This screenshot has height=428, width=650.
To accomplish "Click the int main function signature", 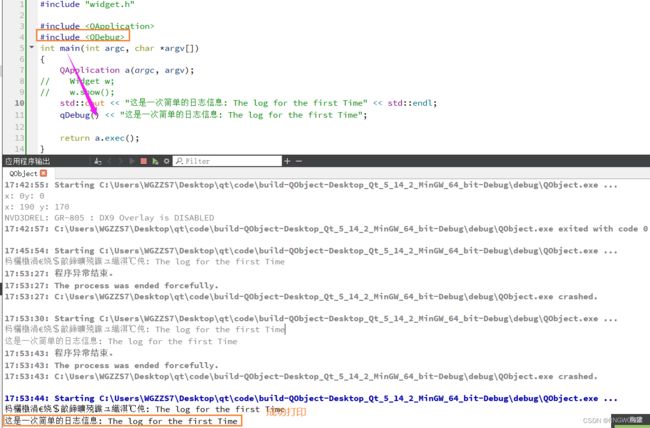I will pyautogui.click(x=119, y=48).
